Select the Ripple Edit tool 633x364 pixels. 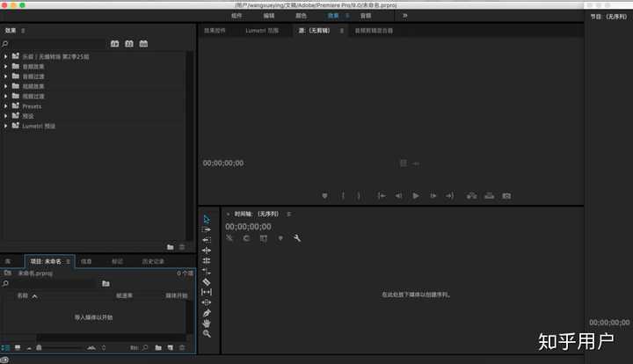pyautogui.click(x=207, y=251)
